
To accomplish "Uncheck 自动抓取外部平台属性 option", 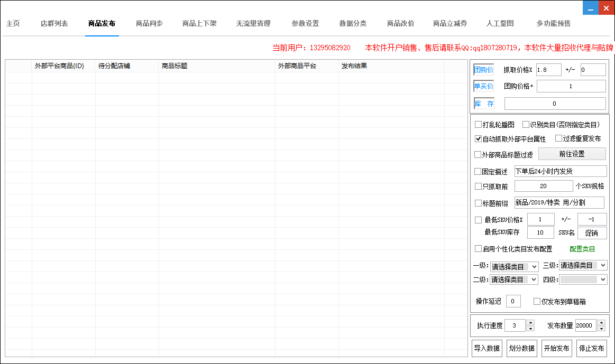I will 478,139.
